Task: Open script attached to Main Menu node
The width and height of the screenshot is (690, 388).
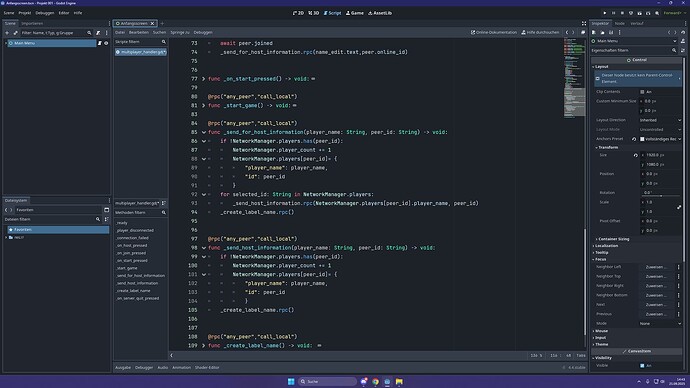Action: click(x=100, y=43)
